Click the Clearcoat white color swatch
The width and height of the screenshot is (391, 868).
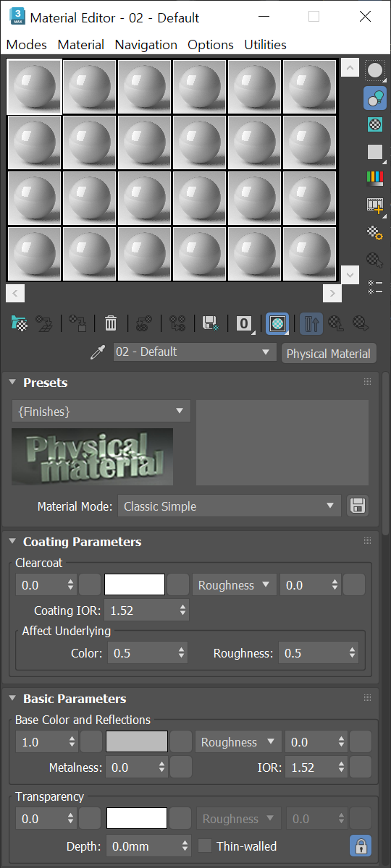coord(135,584)
